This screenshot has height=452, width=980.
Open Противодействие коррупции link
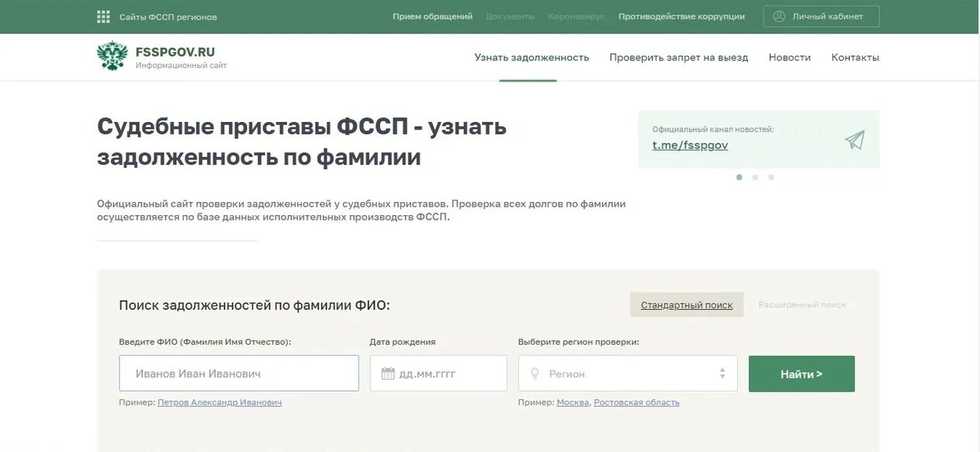coord(681,16)
